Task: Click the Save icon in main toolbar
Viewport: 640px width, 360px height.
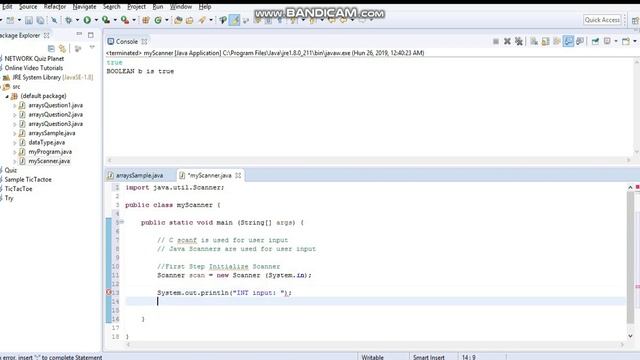Action: click(29, 20)
